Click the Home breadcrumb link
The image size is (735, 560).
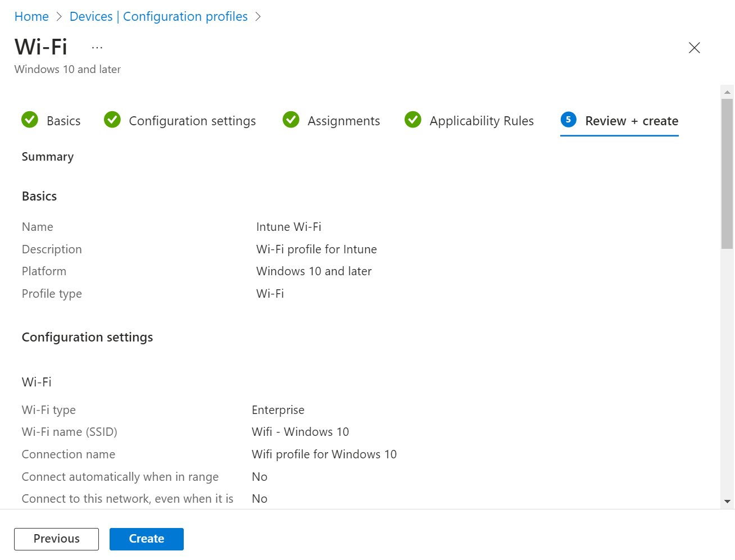31,17
